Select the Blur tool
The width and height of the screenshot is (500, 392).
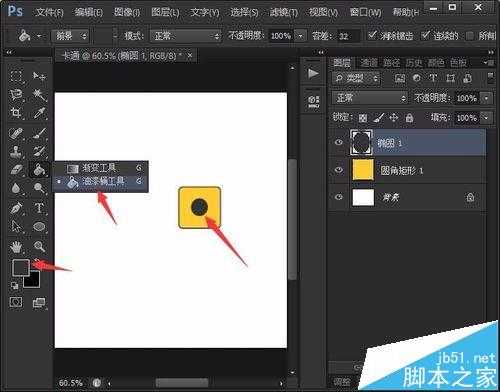point(16,188)
